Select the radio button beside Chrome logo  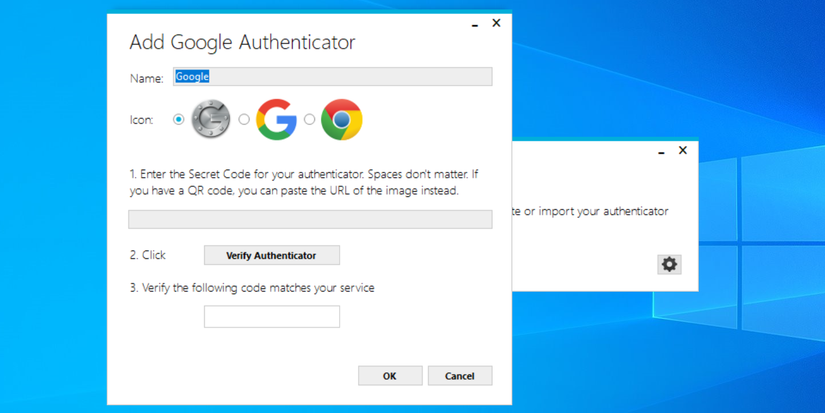pyautogui.click(x=310, y=120)
